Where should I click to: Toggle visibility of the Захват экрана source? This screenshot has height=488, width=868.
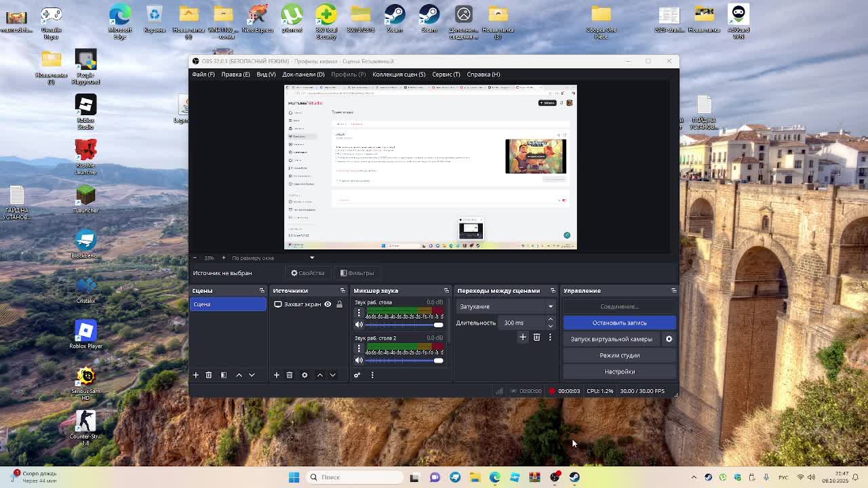[328, 304]
